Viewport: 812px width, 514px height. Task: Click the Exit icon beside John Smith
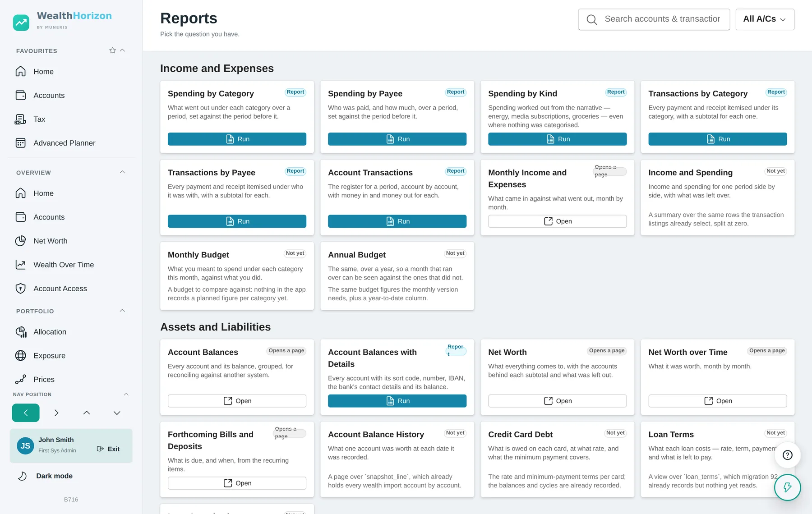101,449
